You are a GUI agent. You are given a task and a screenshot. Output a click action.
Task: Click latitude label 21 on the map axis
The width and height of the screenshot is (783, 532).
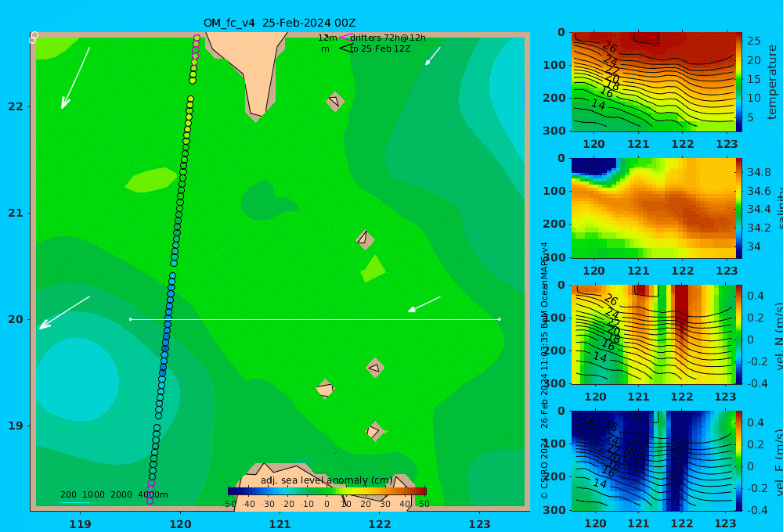[x=16, y=213]
